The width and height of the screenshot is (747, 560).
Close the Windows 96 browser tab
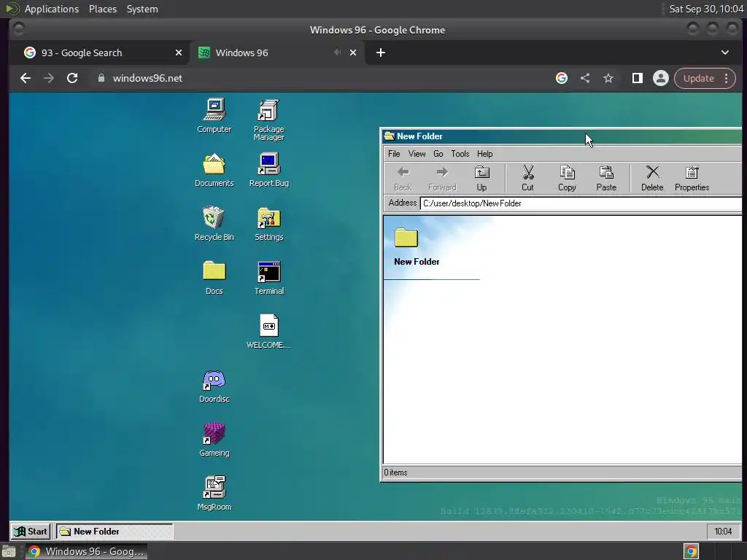(x=353, y=52)
